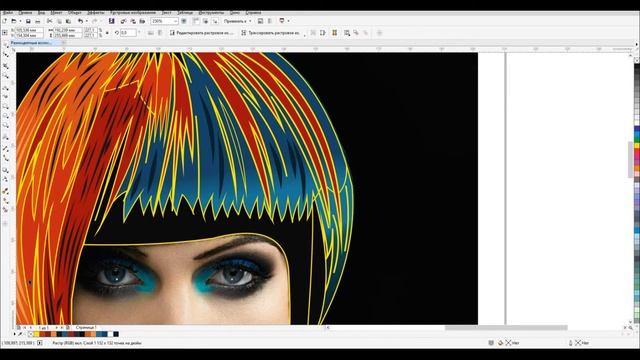This screenshot has width=640, height=360.
Task: Click the next page navigation arrow
Action: (x=57, y=327)
